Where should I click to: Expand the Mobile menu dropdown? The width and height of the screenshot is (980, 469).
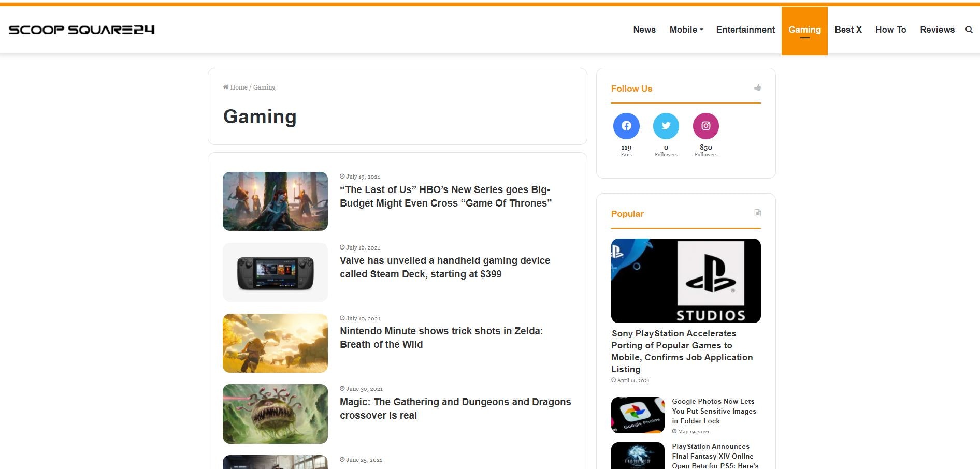(x=686, y=30)
